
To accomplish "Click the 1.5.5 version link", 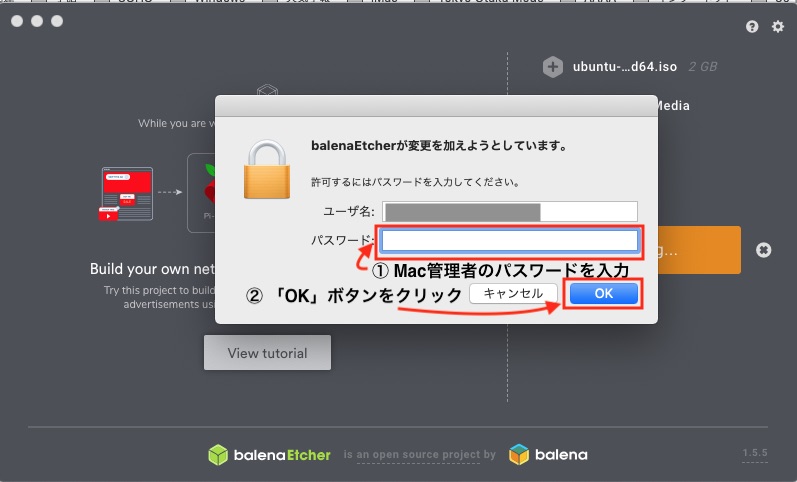I will click(755, 453).
